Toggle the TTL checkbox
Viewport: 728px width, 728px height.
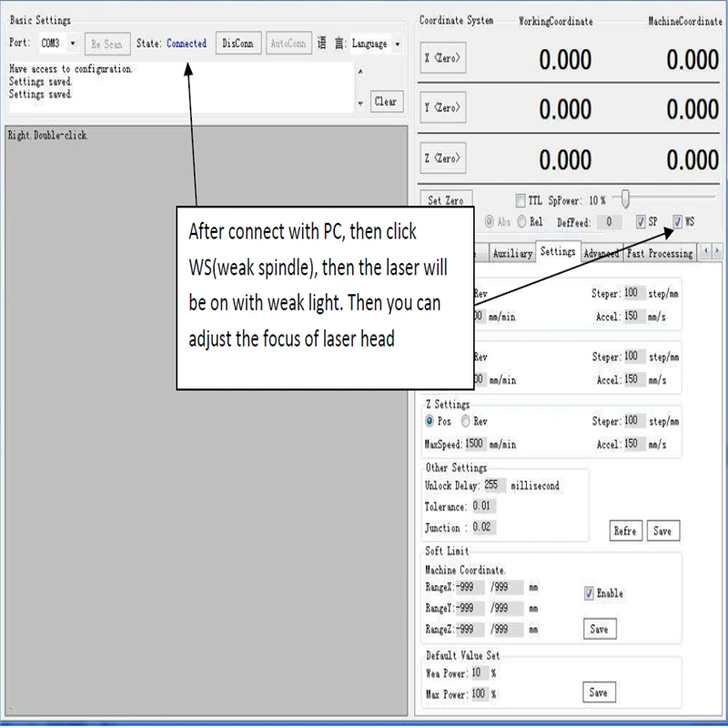click(x=521, y=200)
